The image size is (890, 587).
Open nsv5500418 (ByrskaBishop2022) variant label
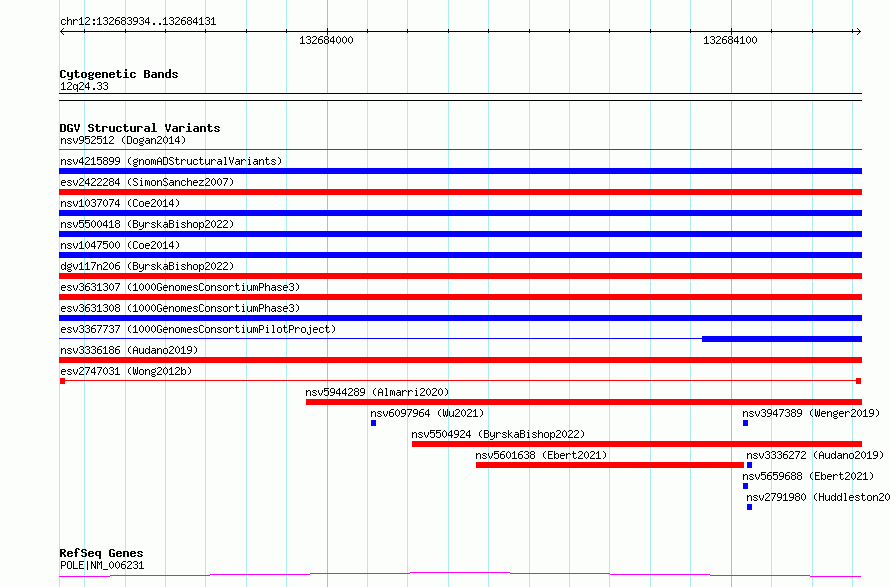point(147,224)
